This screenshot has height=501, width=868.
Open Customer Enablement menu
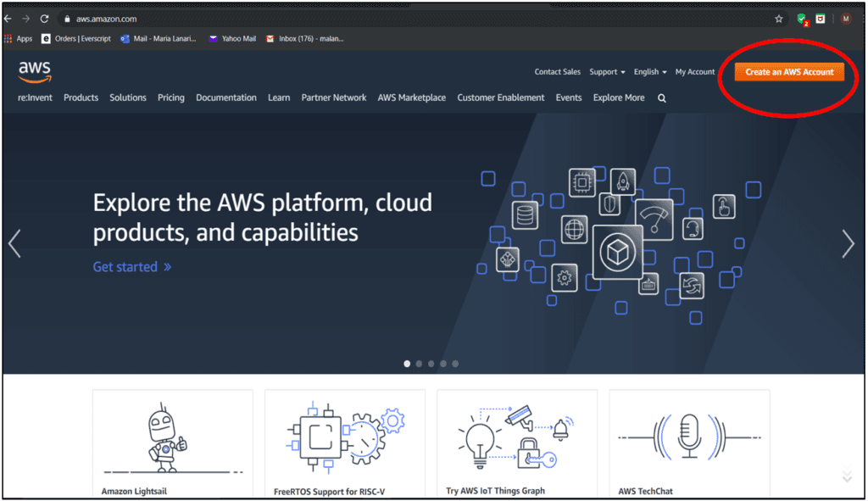(501, 97)
